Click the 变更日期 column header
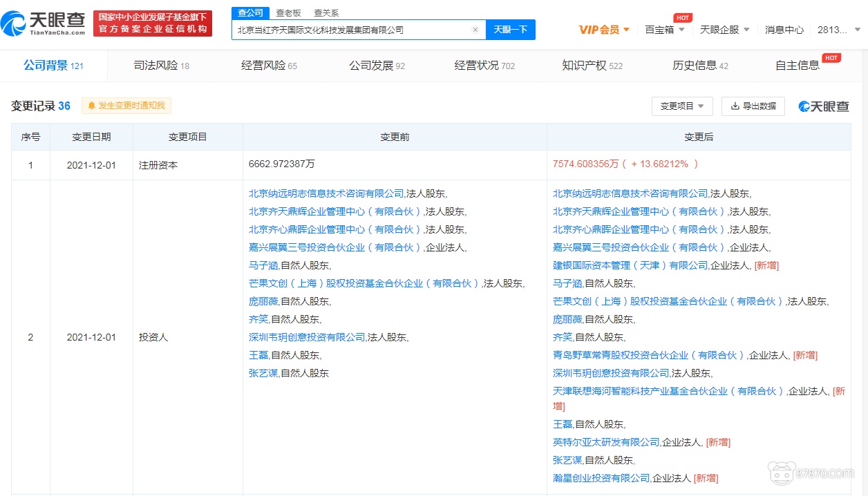 coord(91,137)
